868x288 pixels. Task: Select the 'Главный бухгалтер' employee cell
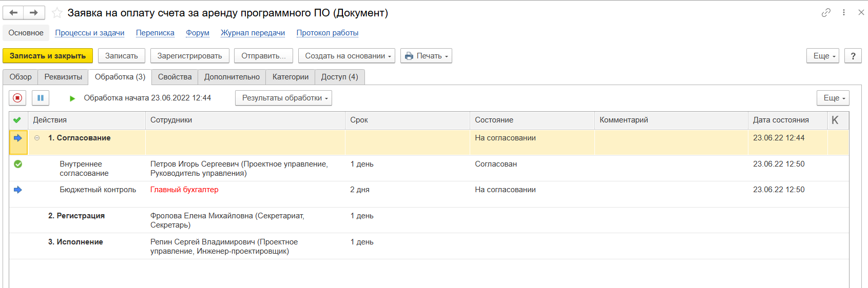pyautogui.click(x=184, y=190)
